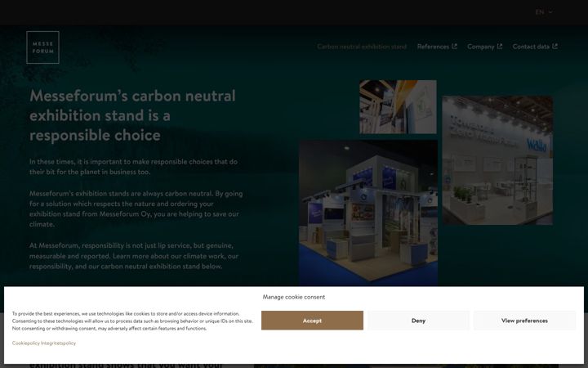Click the Messe Forum logo
This screenshot has width=588, height=368.
point(42,47)
